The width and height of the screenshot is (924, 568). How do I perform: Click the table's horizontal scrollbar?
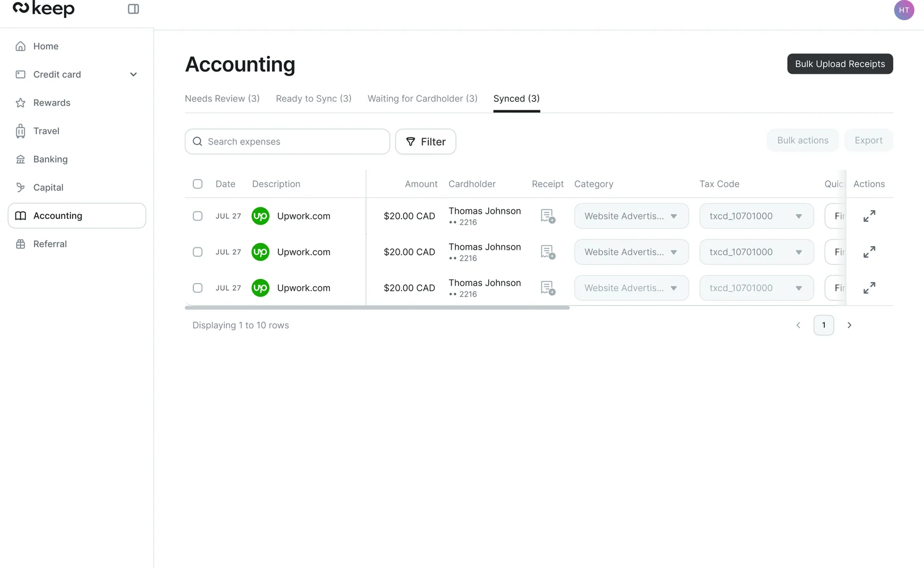click(x=377, y=308)
